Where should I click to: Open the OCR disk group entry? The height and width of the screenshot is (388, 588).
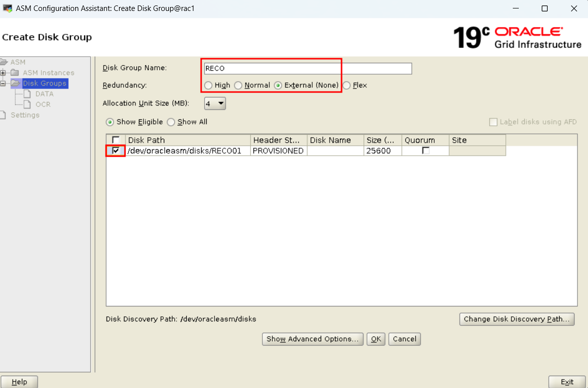pos(43,104)
